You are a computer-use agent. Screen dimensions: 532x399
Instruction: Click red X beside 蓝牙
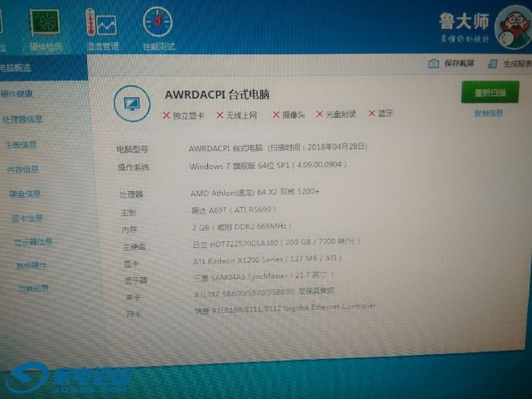[372, 113]
